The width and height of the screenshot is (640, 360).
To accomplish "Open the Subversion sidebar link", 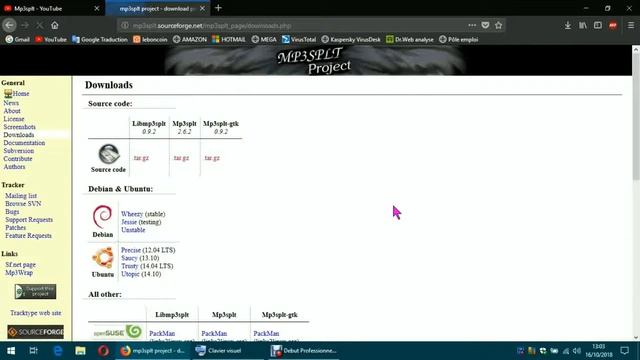I will point(19,151).
